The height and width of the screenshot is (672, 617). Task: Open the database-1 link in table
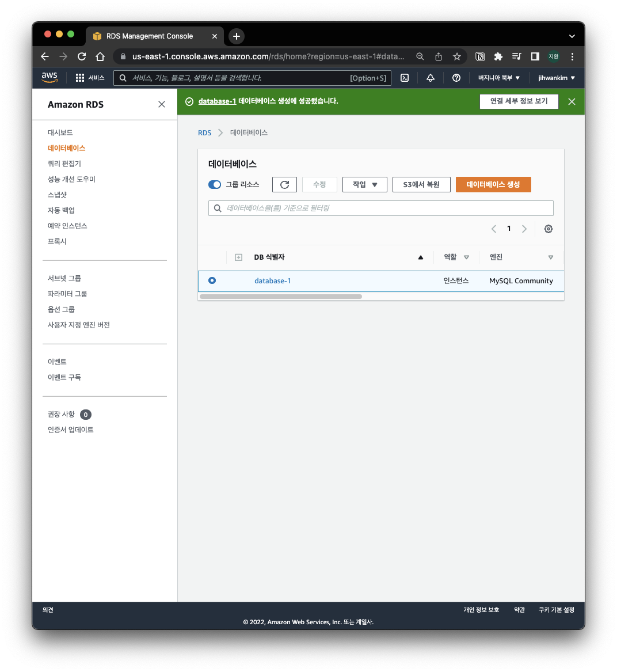click(272, 280)
